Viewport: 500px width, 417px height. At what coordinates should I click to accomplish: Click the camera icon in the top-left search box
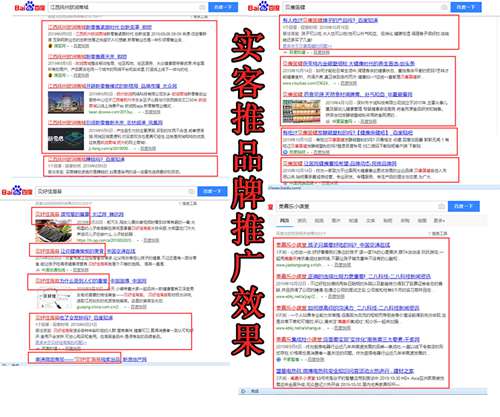coord(202,7)
